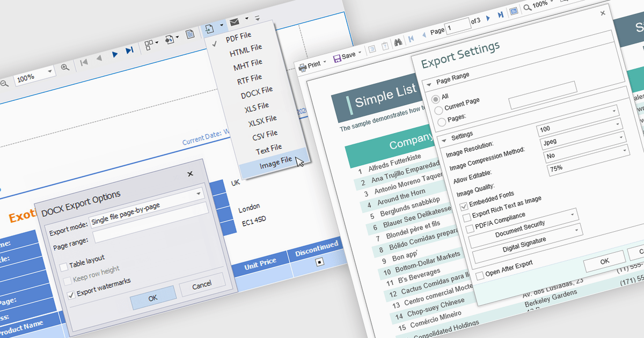This screenshot has width=644, height=338.
Task: Uncheck the Export watermarks checkbox
Action: [x=71, y=294]
